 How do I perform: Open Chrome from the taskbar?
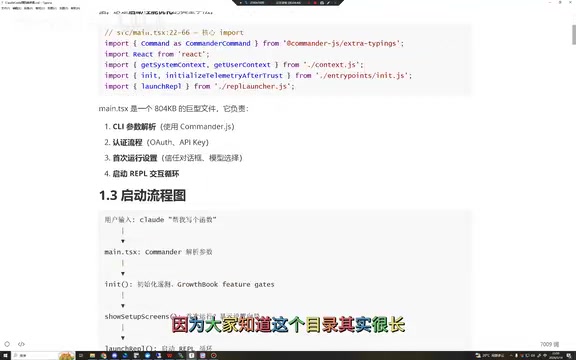(104, 356)
